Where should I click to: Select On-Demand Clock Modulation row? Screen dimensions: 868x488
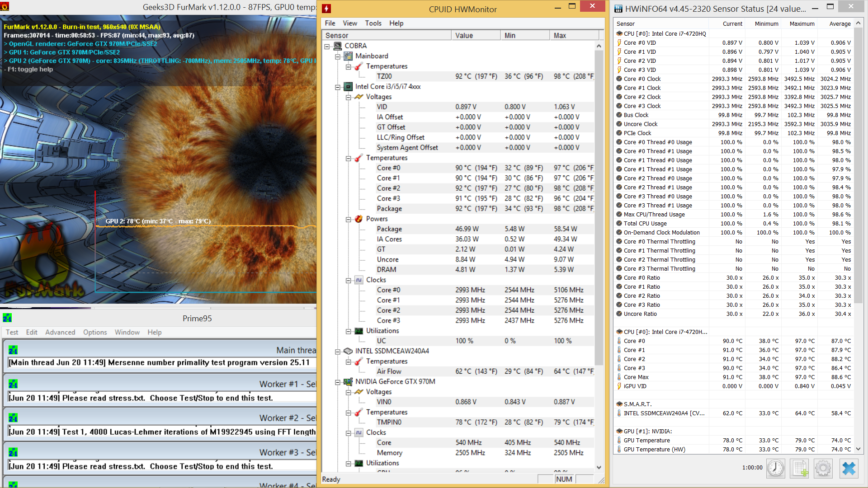point(734,232)
